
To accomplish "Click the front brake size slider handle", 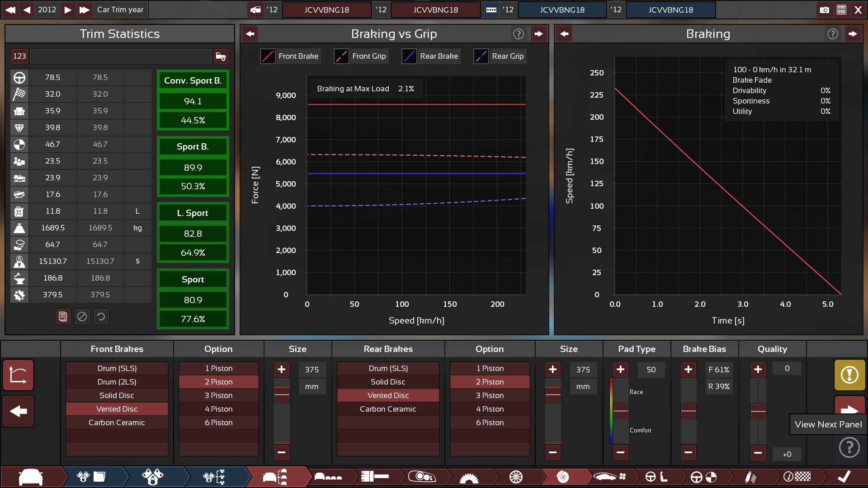I will [x=282, y=394].
